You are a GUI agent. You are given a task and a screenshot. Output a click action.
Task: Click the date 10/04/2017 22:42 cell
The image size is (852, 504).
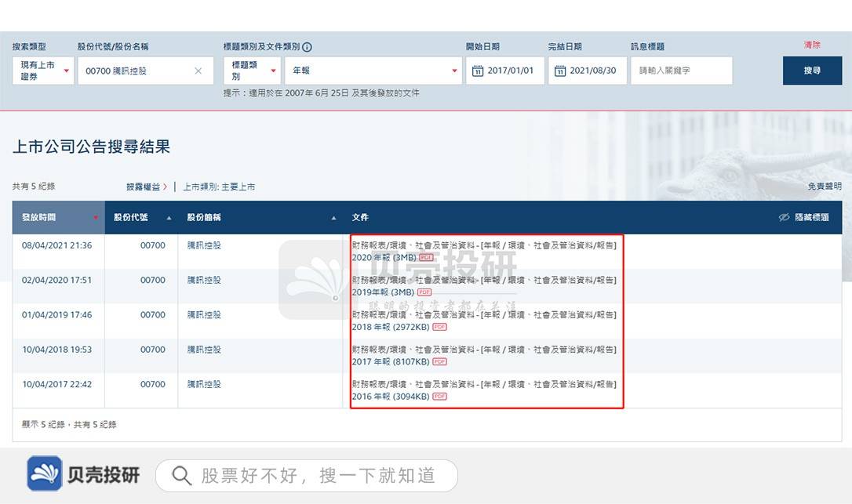[57, 385]
